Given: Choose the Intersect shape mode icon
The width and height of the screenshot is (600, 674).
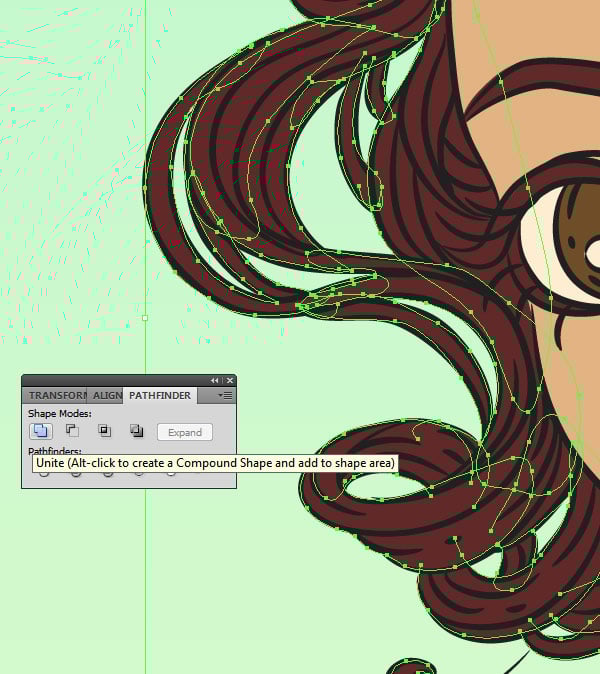Looking at the screenshot, I should click(x=104, y=431).
